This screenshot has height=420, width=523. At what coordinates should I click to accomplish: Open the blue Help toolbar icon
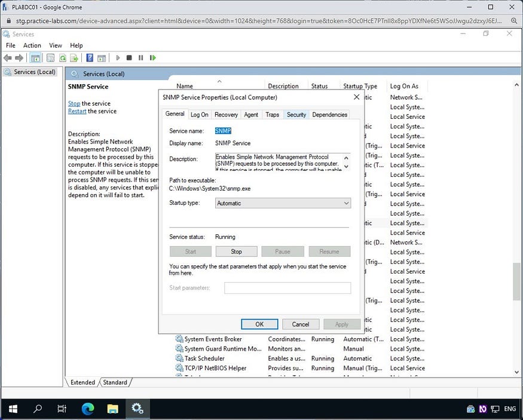(x=90, y=58)
